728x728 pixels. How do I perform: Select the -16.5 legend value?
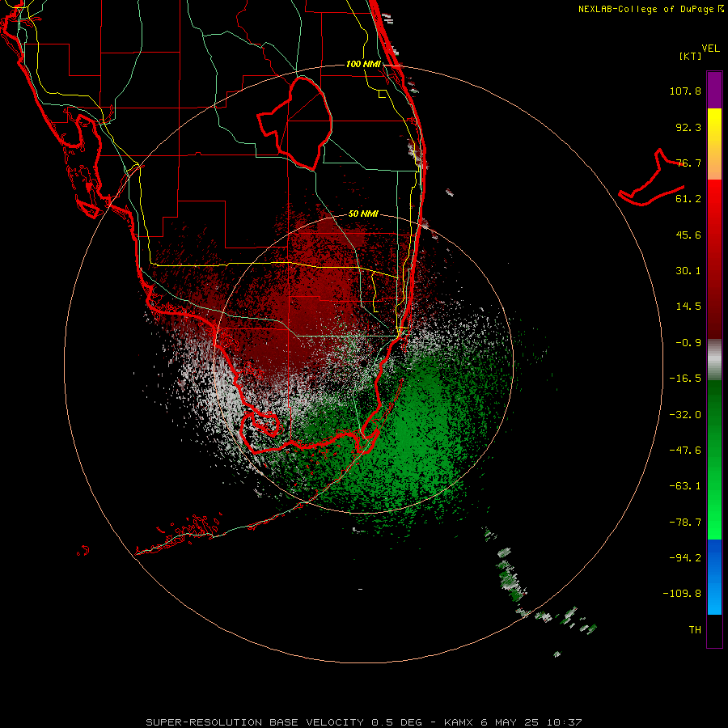point(685,379)
